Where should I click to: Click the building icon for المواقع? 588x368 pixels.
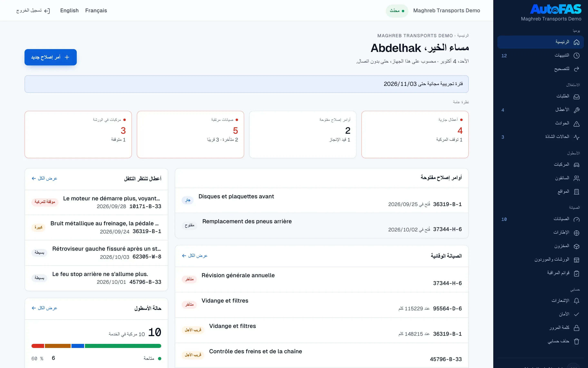[576, 192]
